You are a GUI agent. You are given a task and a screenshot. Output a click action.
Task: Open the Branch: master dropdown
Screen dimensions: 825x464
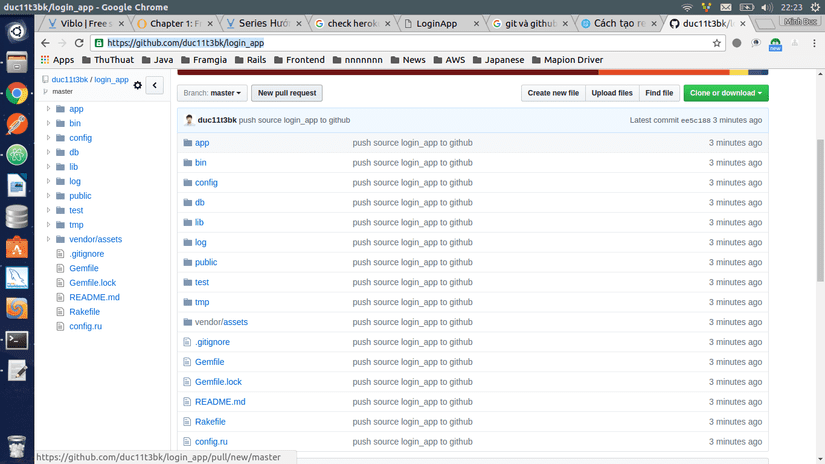(212, 93)
